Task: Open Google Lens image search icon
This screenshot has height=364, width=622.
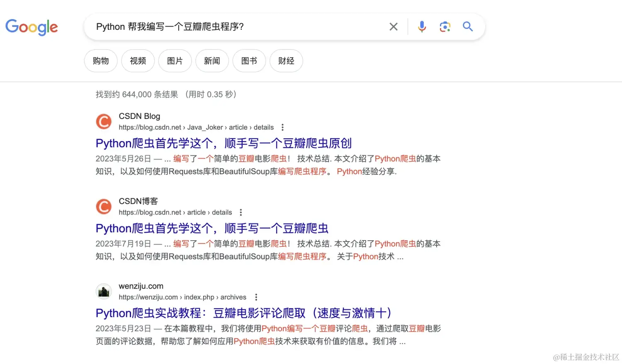Action: (x=445, y=27)
